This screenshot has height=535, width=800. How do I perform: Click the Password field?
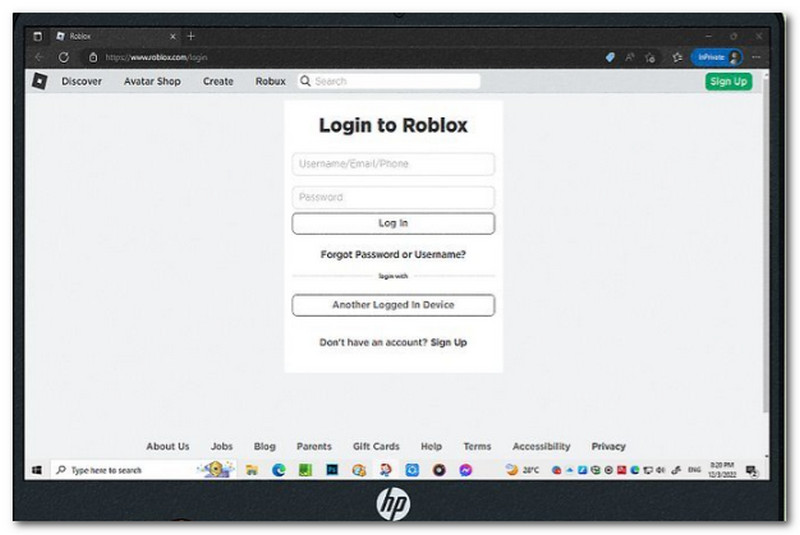[393, 197]
